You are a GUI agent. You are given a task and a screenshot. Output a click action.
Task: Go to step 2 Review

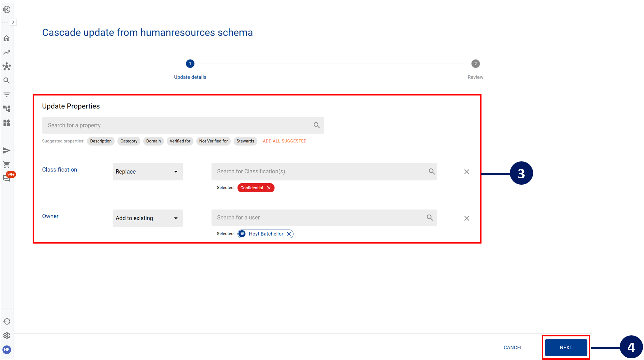coord(475,64)
